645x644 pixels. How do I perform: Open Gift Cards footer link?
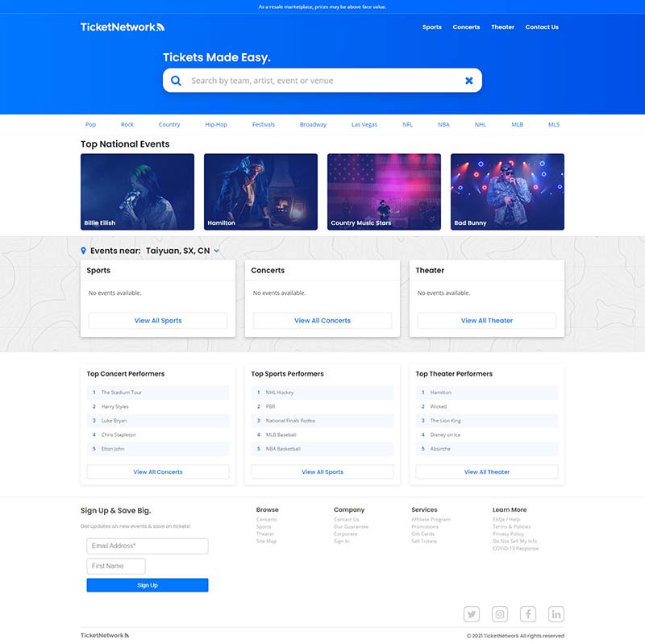(422, 534)
